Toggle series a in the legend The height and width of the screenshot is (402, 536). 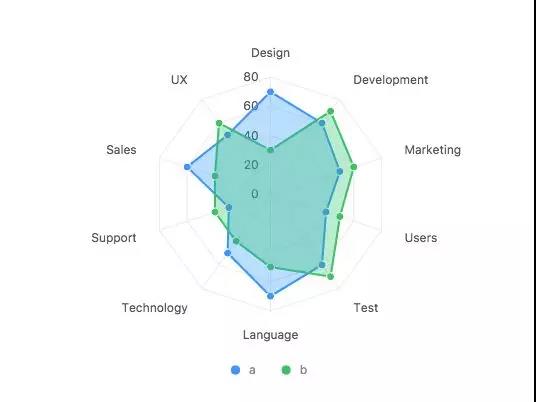coord(243,370)
